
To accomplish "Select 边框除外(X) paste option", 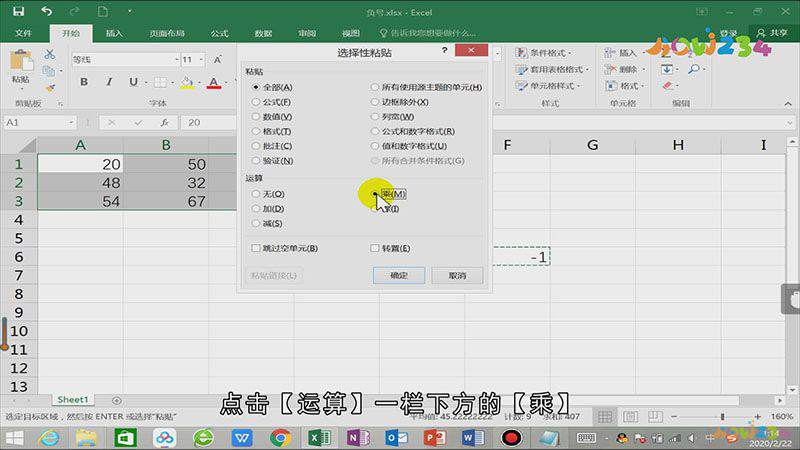I will coord(399,102).
